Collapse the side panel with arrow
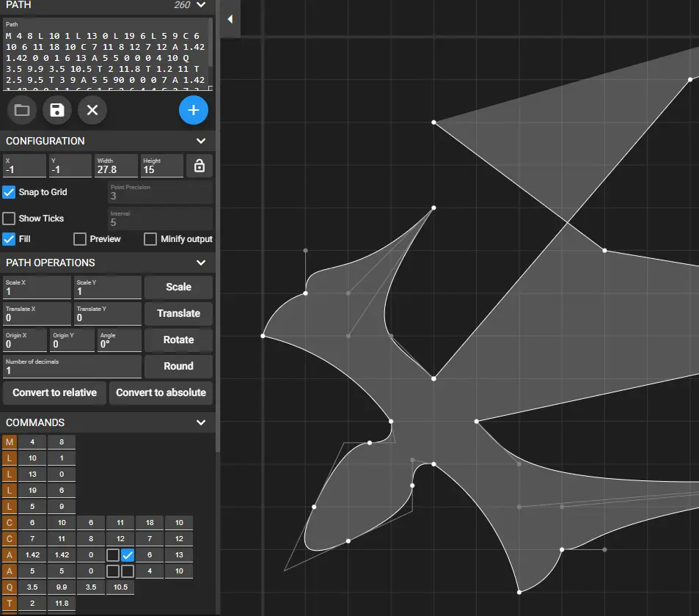This screenshot has width=699, height=616. point(230,19)
